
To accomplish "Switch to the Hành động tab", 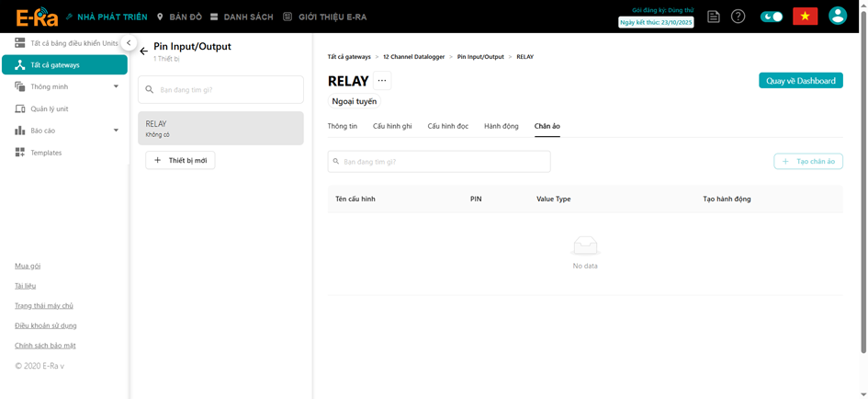I will [x=502, y=126].
